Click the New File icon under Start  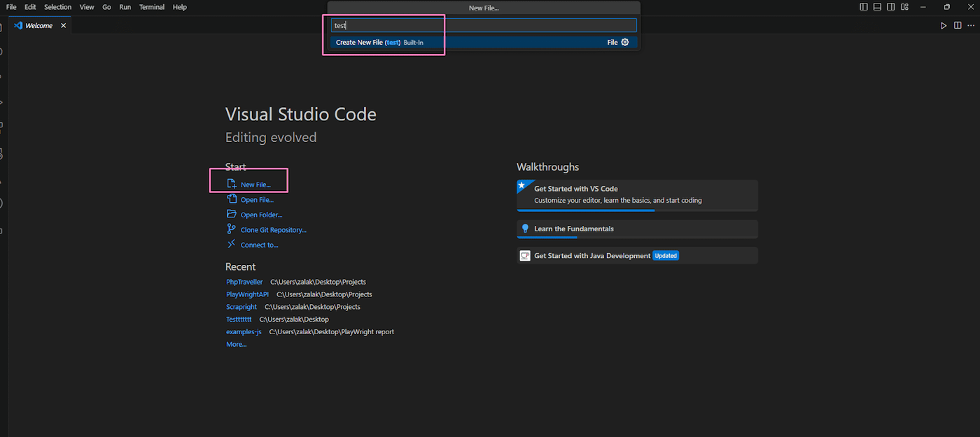click(232, 185)
